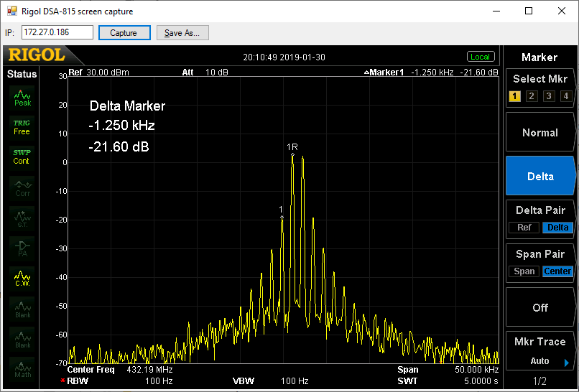
Task: Click the large -21.60 dB overlay text
Action: coord(119,147)
